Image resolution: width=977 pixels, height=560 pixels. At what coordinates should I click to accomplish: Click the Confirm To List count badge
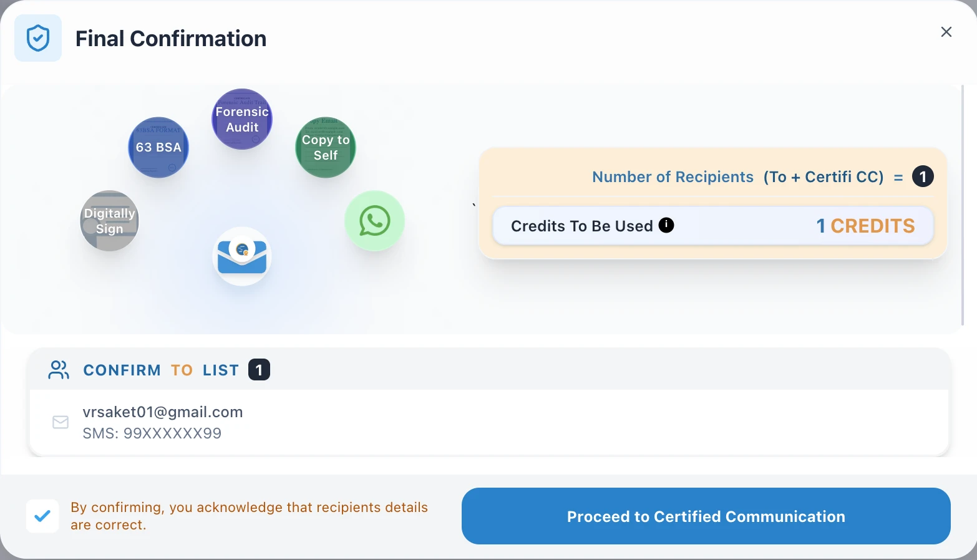(x=259, y=370)
